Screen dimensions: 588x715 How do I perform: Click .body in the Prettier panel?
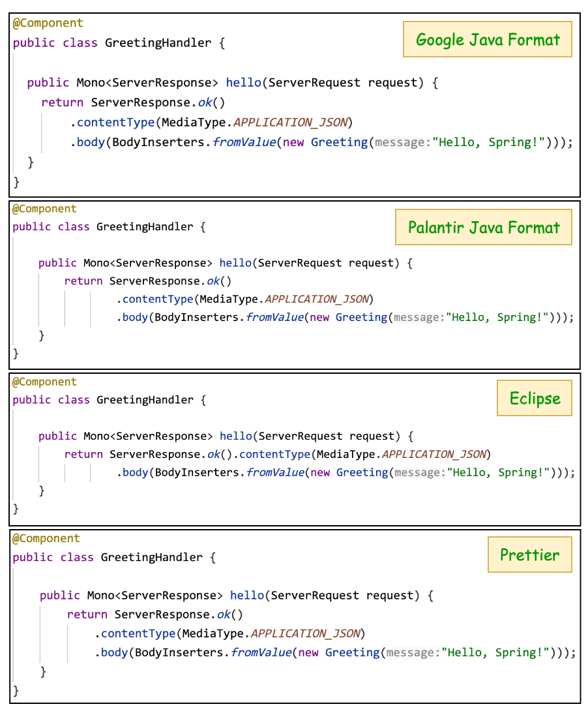pyautogui.click(x=111, y=652)
